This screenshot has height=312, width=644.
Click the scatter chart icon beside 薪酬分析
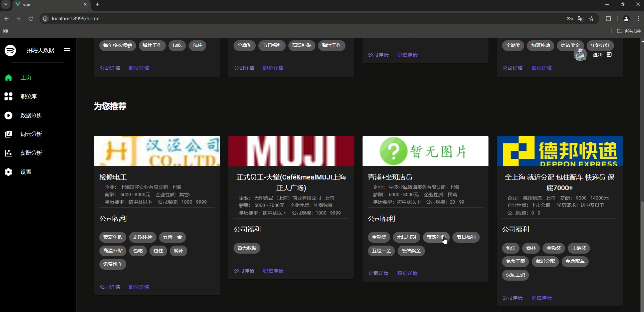tap(8, 153)
